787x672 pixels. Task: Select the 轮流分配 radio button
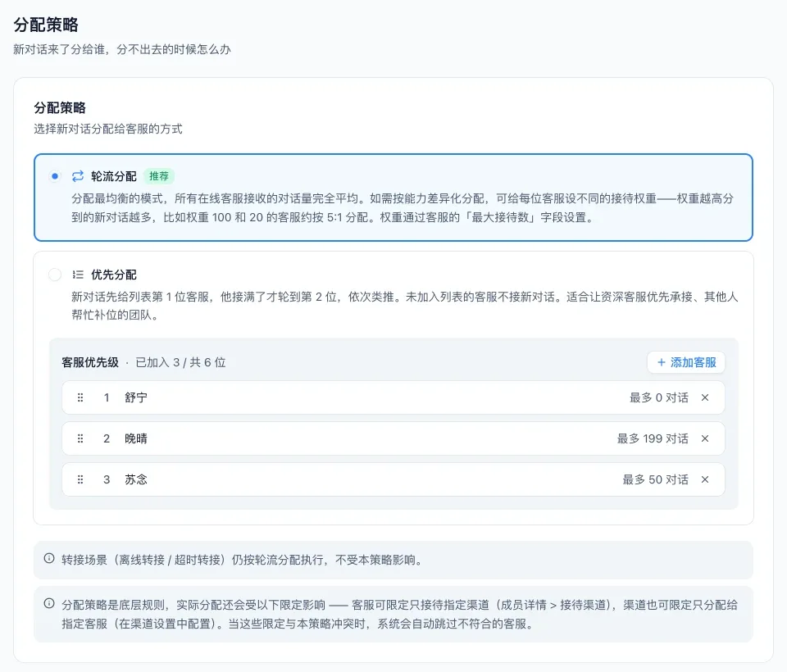click(55, 176)
